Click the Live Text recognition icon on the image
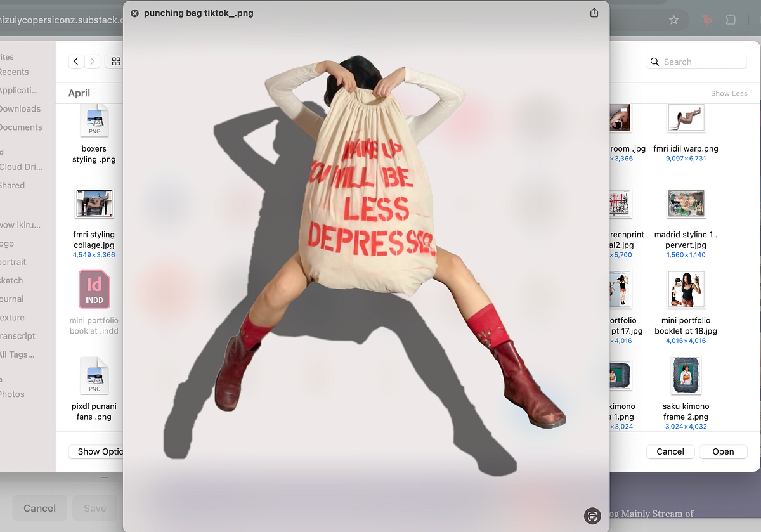 click(x=592, y=516)
